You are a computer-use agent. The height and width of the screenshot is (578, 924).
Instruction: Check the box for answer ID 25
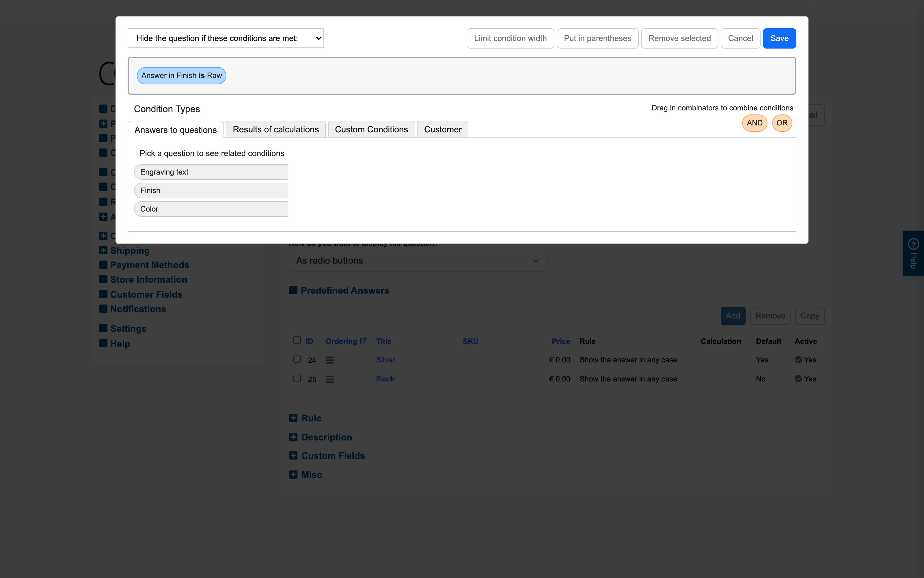[297, 379]
